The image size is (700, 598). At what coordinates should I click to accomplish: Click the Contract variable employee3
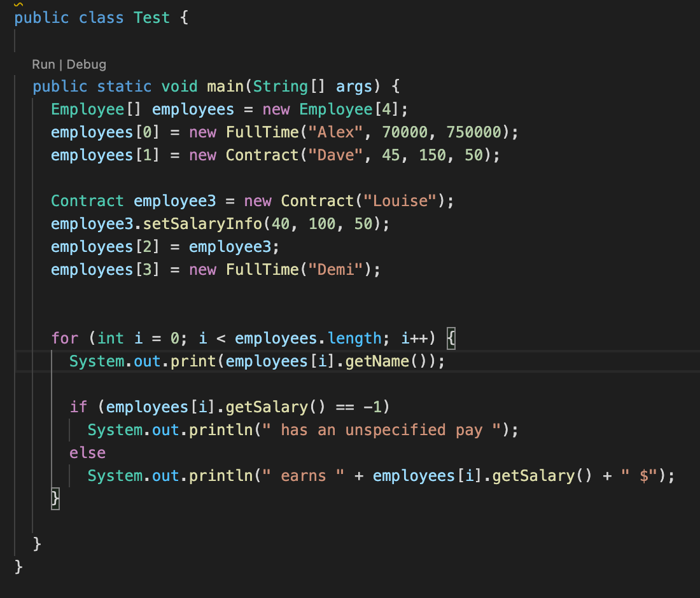point(175,200)
